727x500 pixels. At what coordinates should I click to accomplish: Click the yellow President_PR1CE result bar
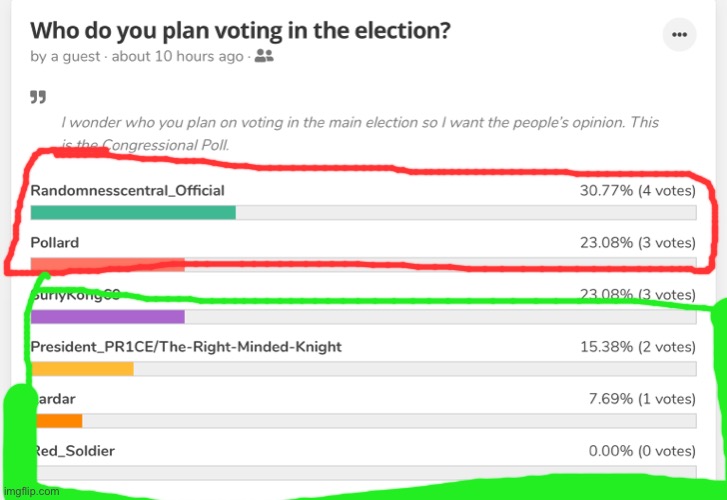[x=82, y=369]
